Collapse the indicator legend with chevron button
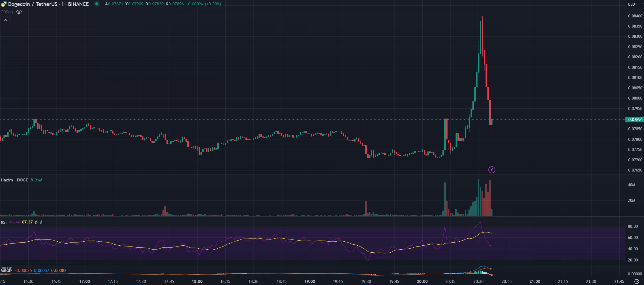Viewport: 644px width, 285px height. click(x=5, y=20)
